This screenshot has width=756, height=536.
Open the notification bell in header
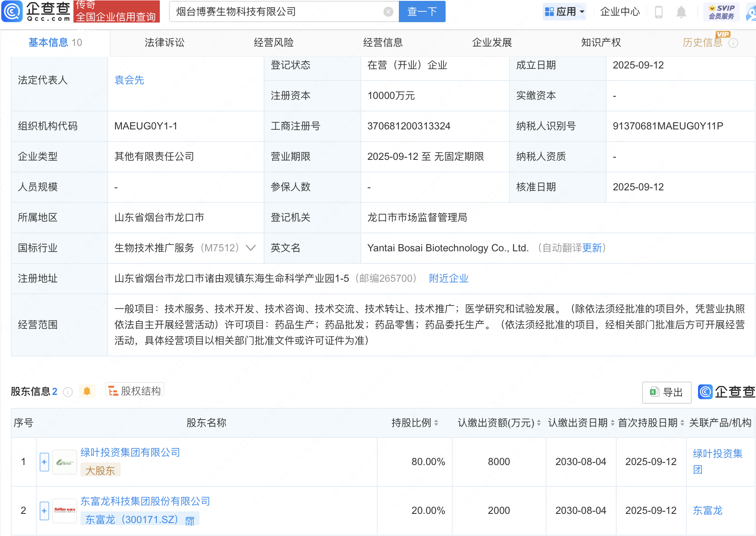click(681, 12)
